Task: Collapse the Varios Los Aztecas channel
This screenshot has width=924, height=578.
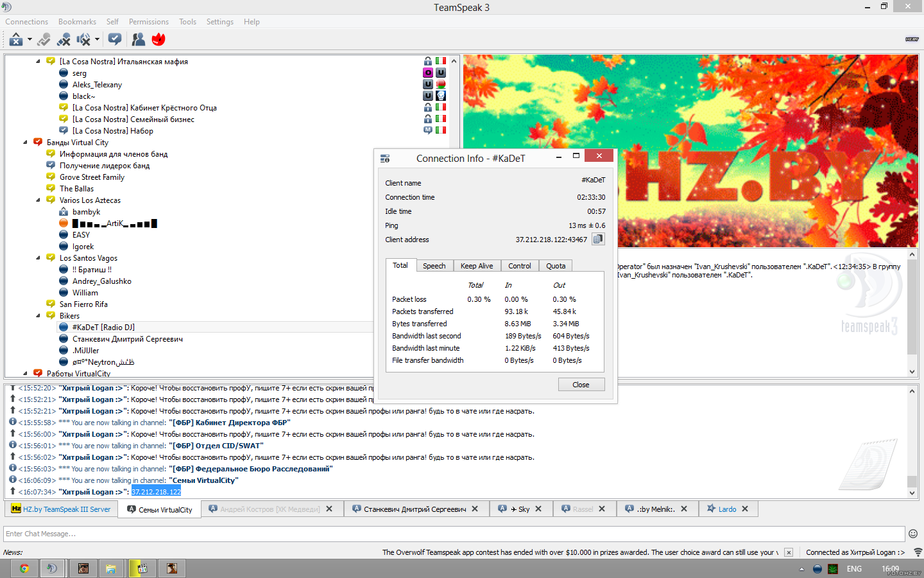Action: [x=38, y=200]
